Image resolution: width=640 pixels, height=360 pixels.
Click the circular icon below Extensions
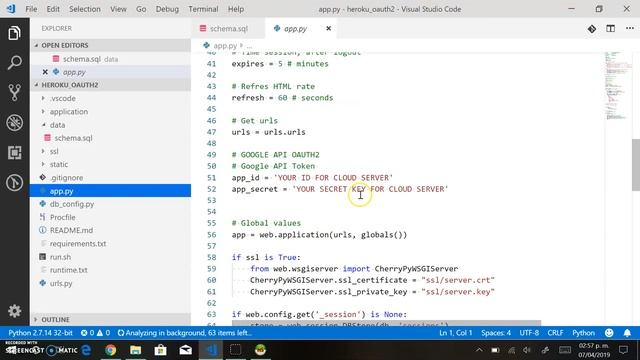click(14, 182)
